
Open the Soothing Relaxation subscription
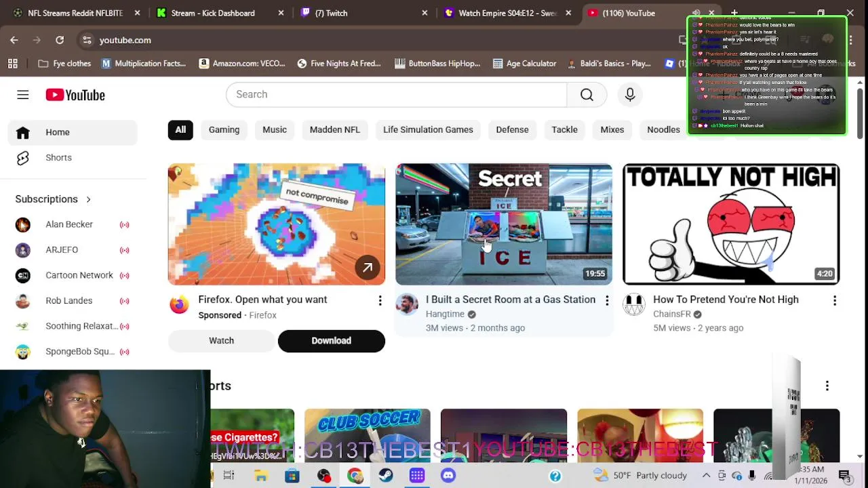[x=73, y=326]
